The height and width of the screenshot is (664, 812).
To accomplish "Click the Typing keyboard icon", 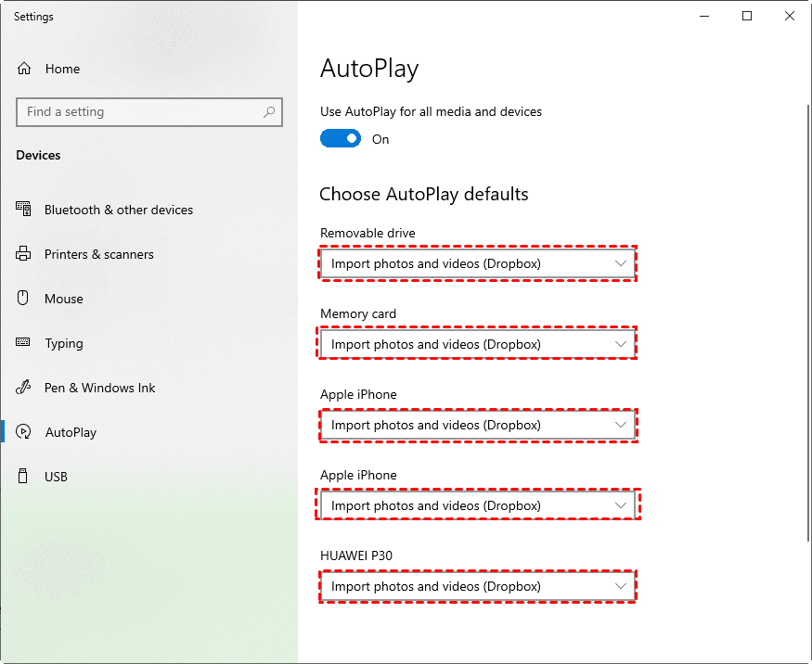I will tap(24, 343).
